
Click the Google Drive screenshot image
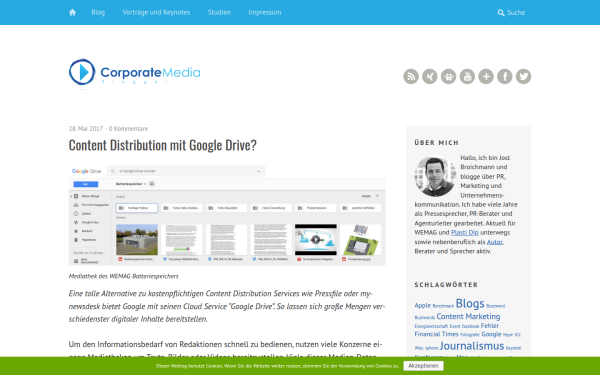click(x=227, y=215)
